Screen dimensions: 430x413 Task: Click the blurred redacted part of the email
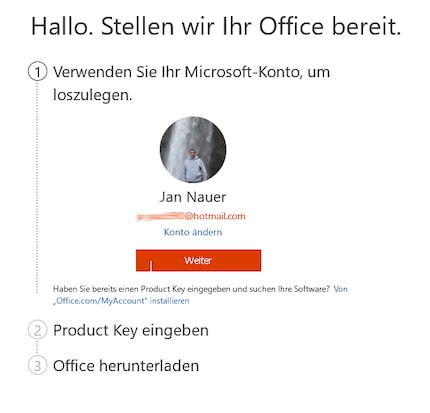coord(160,217)
